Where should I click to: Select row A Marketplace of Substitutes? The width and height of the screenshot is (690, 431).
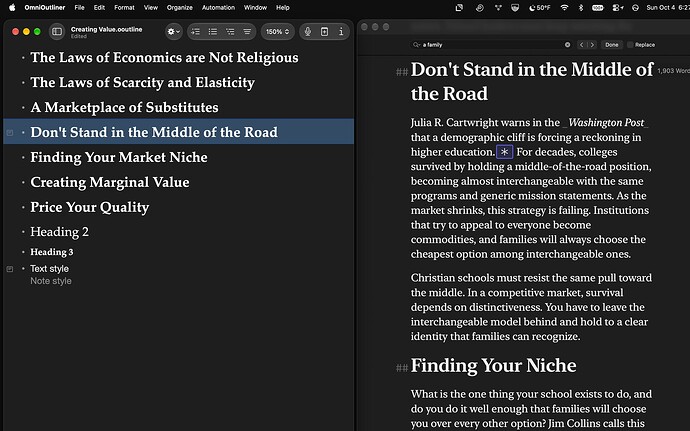pos(178,107)
